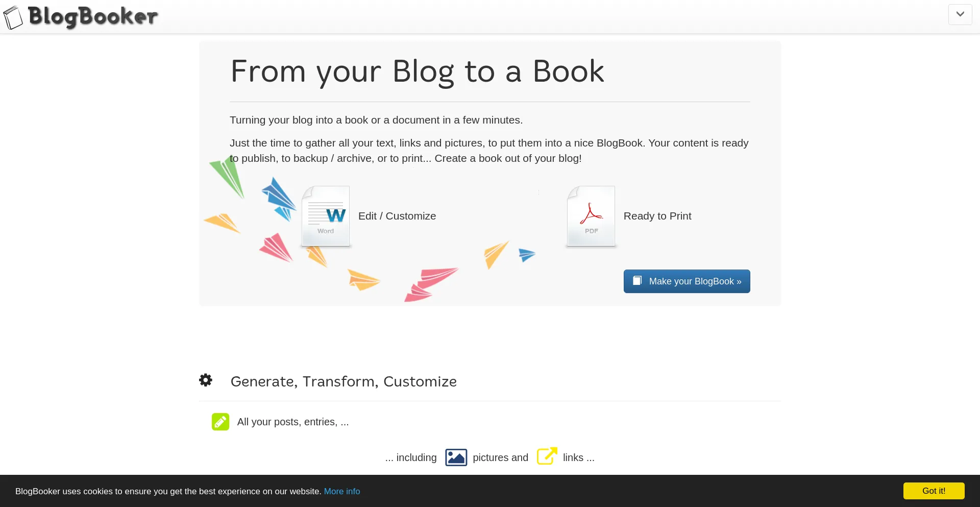Click the Generate, Transform, Customize heading
The height and width of the screenshot is (507, 980).
pos(343,381)
